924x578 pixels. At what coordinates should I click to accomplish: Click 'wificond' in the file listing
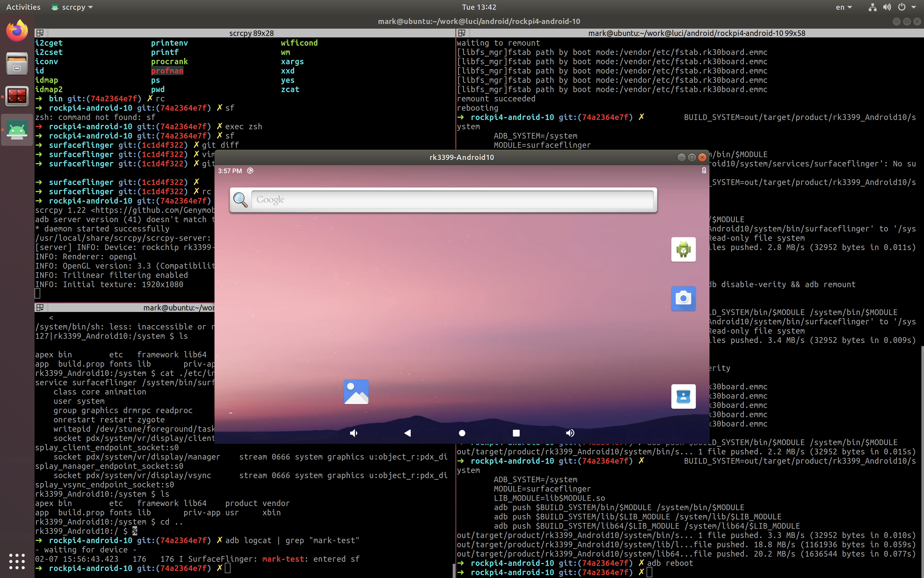pos(299,43)
